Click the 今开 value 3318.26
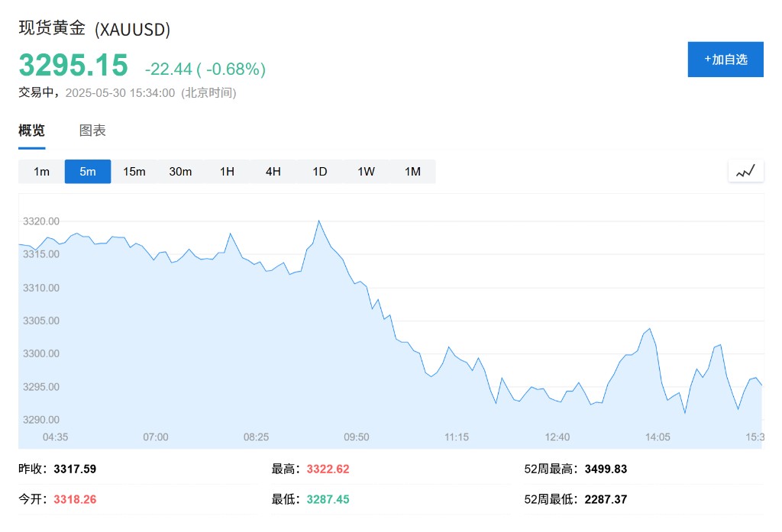The image size is (782, 532). tap(75, 499)
